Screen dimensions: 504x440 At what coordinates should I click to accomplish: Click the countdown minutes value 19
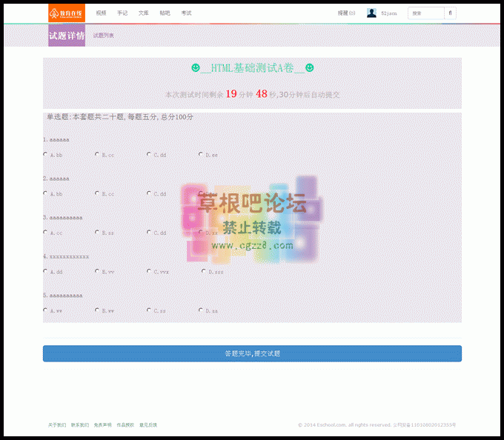(x=231, y=94)
